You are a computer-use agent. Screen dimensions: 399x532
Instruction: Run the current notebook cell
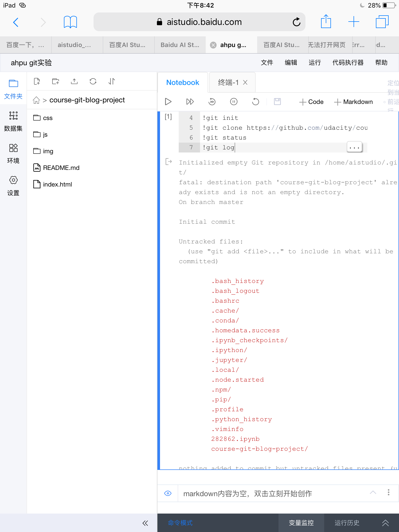[x=168, y=102]
